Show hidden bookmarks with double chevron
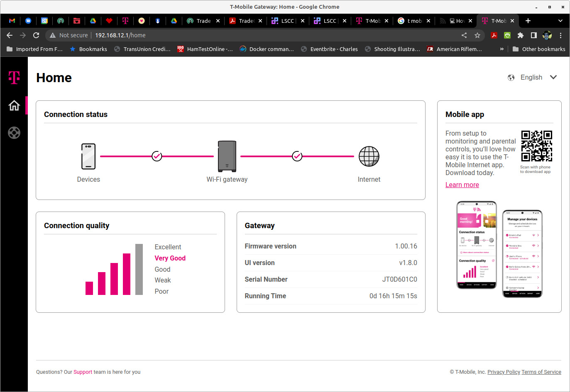The height and width of the screenshot is (392, 570). point(502,49)
